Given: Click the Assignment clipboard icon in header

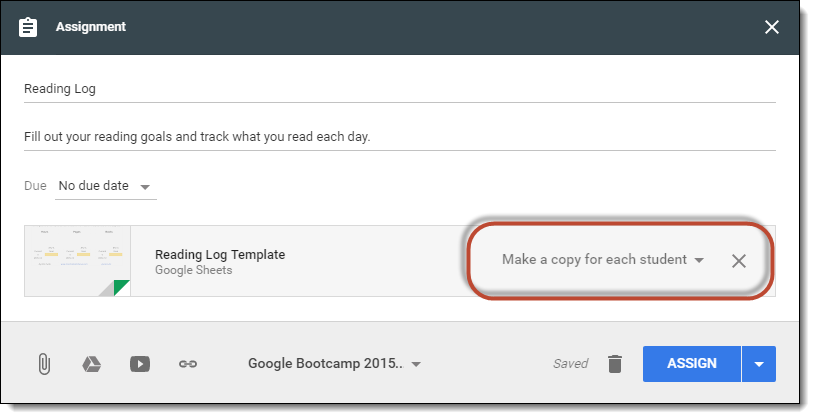Looking at the screenshot, I should point(28,27).
